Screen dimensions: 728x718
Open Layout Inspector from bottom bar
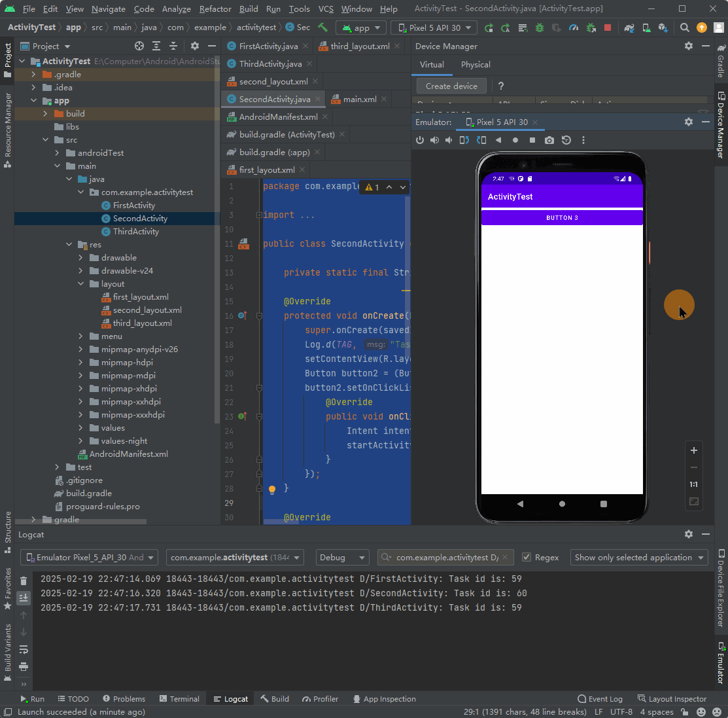coord(672,698)
